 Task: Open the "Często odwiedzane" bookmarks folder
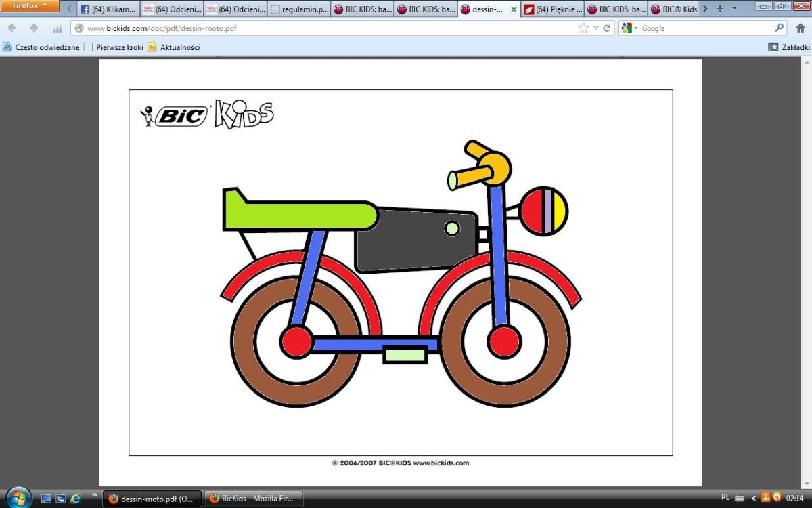(41, 47)
